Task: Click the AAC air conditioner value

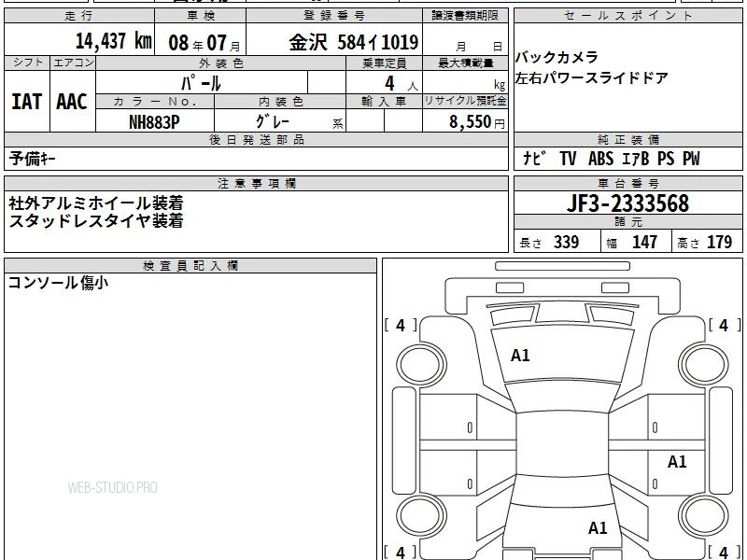Action: [x=72, y=102]
